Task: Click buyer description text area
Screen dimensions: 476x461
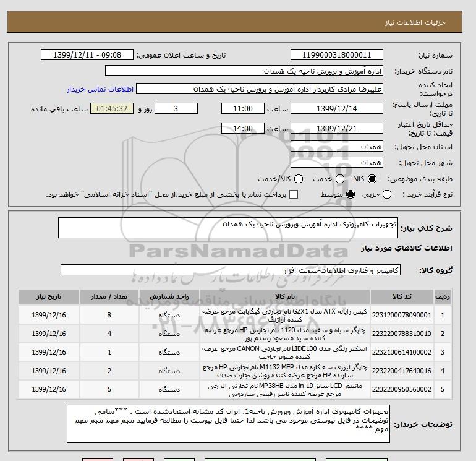Action: click(228, 424)
